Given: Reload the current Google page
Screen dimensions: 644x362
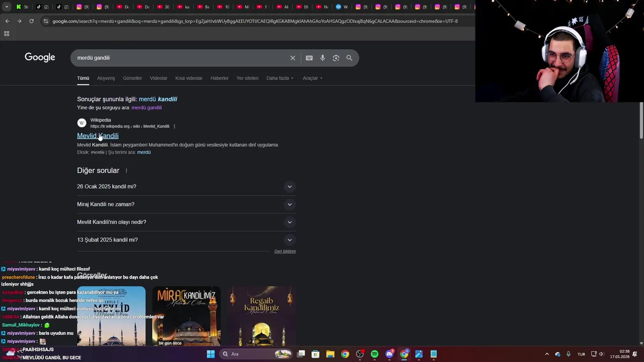Looking at the screenshot, I should 31,21.
